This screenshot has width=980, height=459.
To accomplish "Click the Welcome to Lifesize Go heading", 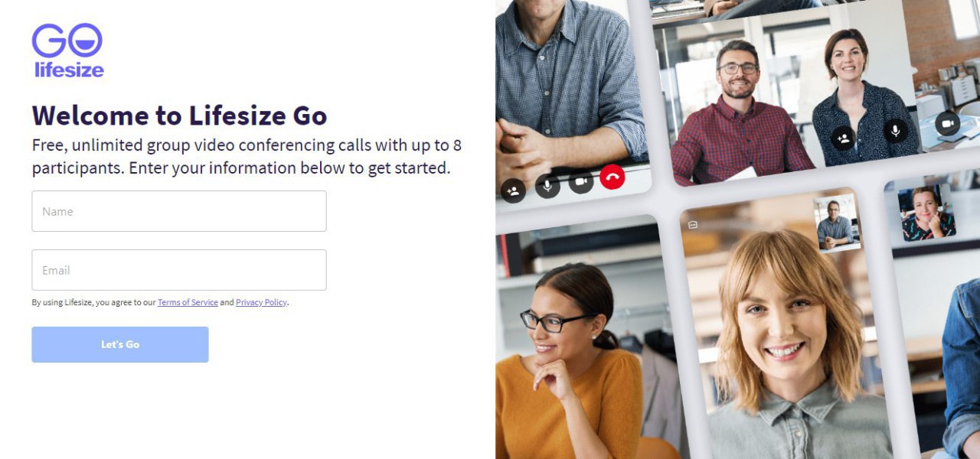I will point(179,116).
